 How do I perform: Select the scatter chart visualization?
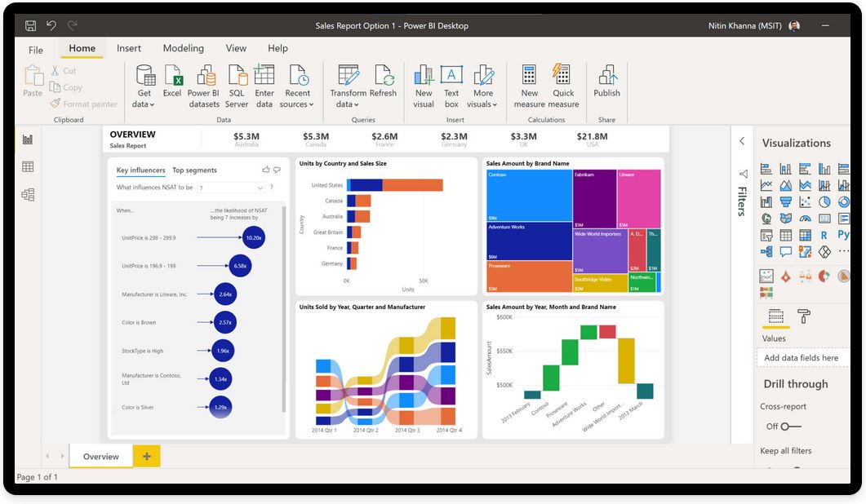click(x=806, y=202)
